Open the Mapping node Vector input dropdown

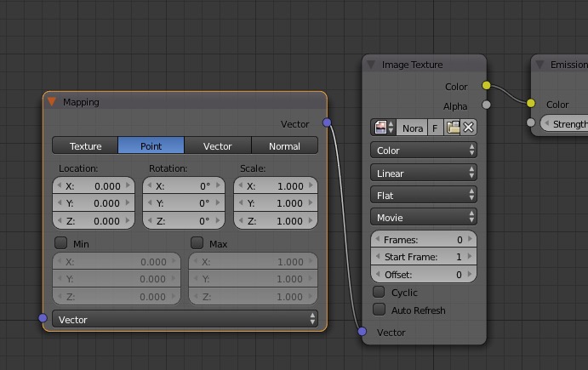(185, 319)
